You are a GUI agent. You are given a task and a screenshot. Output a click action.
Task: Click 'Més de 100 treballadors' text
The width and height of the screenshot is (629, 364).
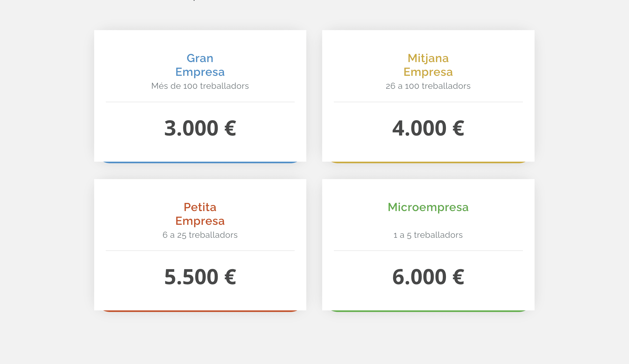point(200,86)
